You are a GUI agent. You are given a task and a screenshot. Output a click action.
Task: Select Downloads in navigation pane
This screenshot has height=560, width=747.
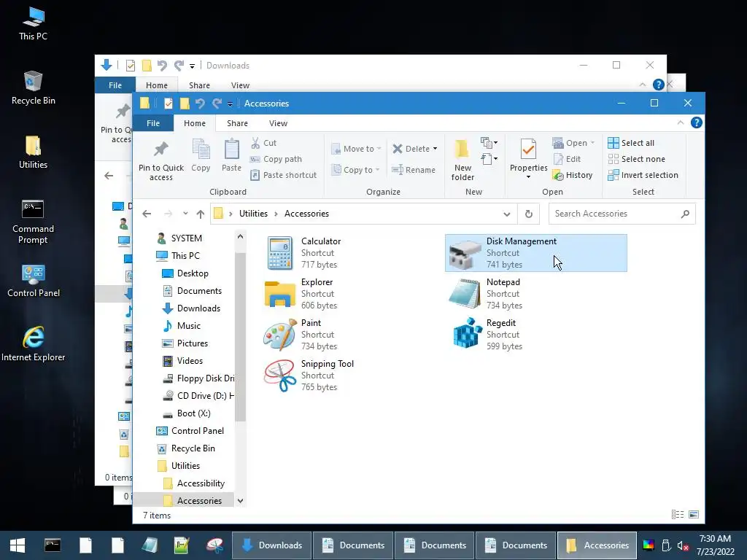click(198, 308)
